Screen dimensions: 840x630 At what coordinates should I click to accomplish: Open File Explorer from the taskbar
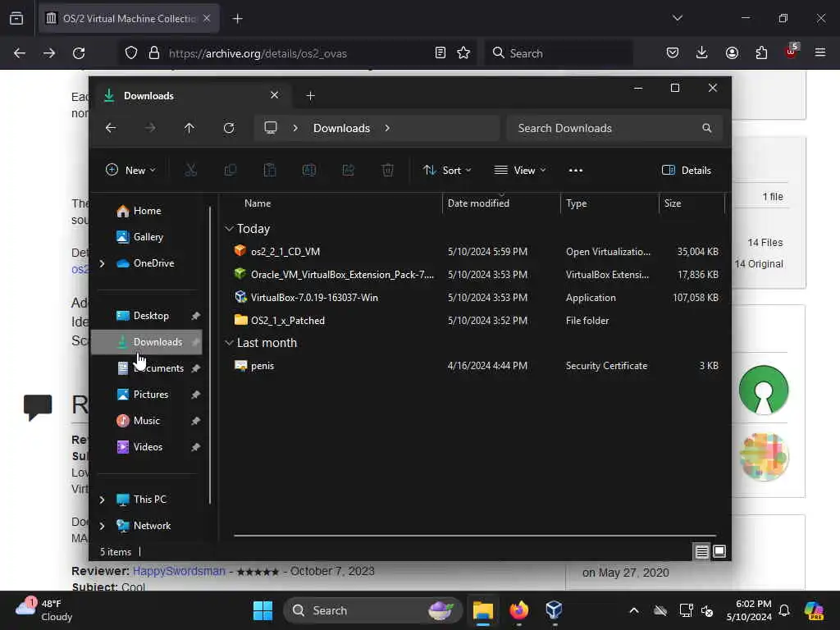pyautogui.click(x=482, y=610)
